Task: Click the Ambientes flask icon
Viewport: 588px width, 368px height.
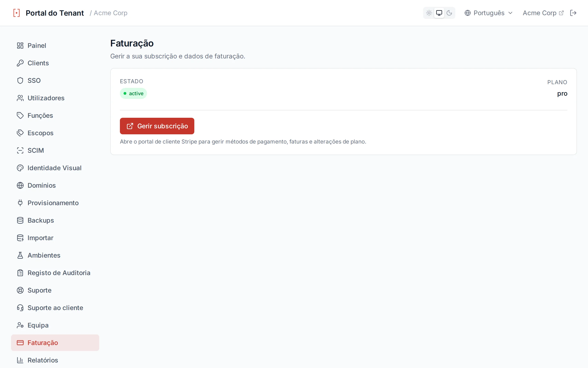Action: (20, 255)
